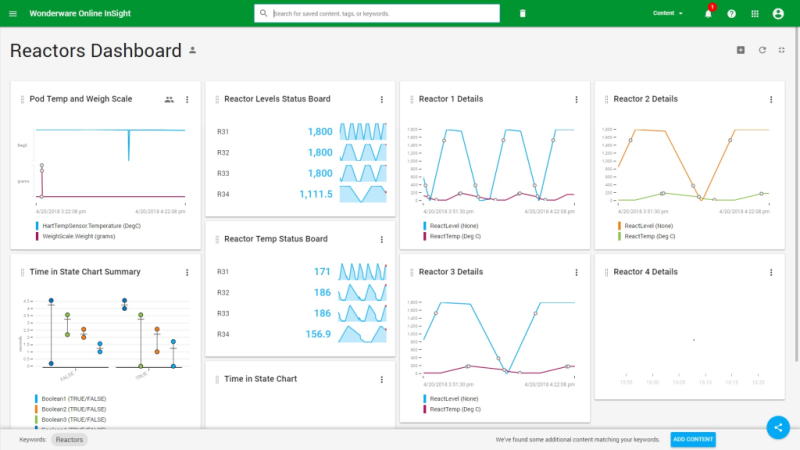The width and height of the screenshot is (800, 450).
Task: Open Reactor 1 Details options menu
Action: click(576, 99)
